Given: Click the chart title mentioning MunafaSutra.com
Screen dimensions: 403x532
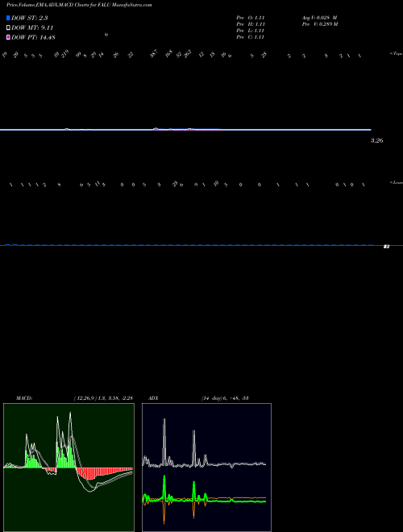Looking at the screenshot, I should 79,5.
